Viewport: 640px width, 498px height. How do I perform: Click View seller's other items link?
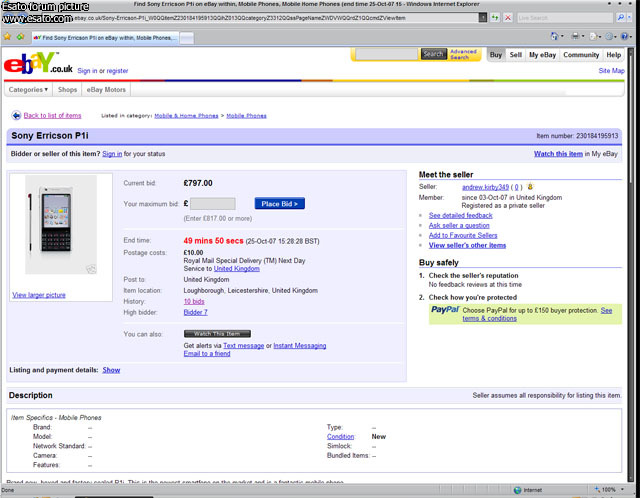point(467,245)
